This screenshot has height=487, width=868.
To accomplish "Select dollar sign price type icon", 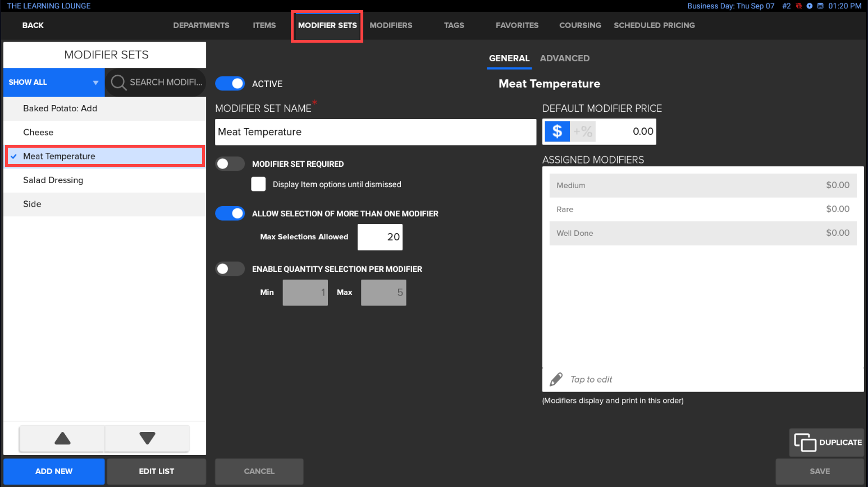I will 557,131.
